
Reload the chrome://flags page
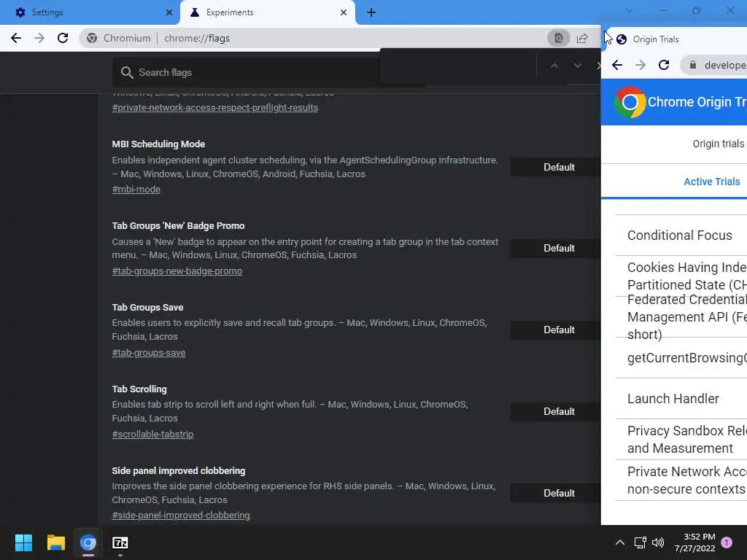click(63, 38)
